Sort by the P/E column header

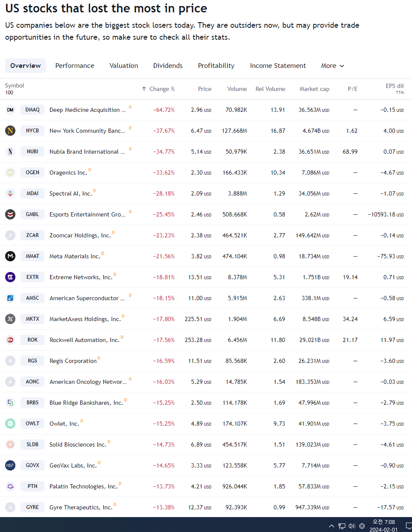tap(353, 89)
